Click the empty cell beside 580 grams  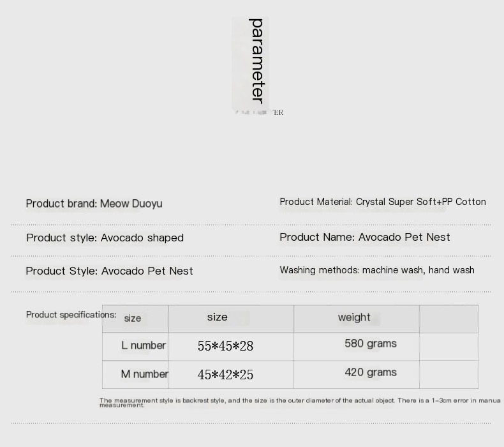point(448,346)
